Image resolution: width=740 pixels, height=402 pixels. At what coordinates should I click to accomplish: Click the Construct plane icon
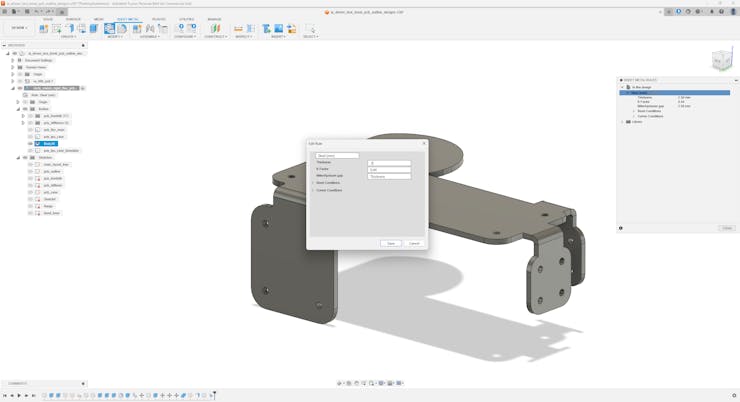214,29
